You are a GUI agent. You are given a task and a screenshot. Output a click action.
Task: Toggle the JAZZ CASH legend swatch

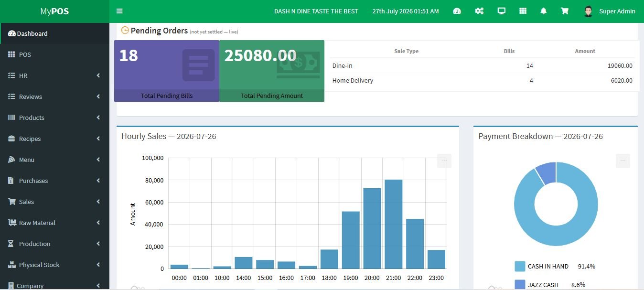(x=520, y=285)
